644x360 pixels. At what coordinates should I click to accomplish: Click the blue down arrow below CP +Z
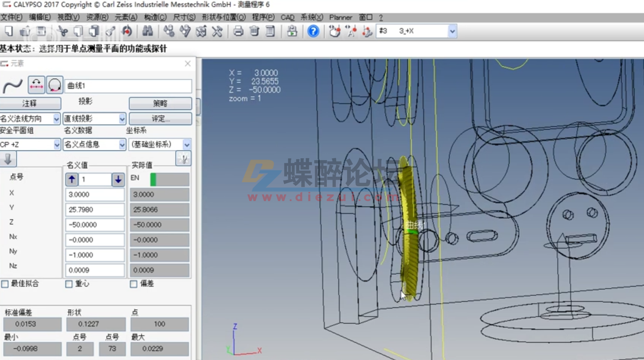pyautogui.click(x=8, y=159)
